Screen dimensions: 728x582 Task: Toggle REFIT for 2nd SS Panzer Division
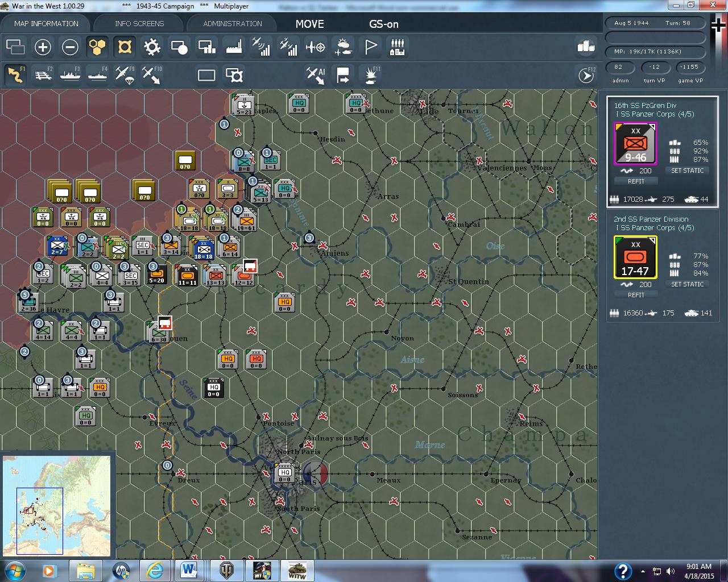tap(636, 295)
